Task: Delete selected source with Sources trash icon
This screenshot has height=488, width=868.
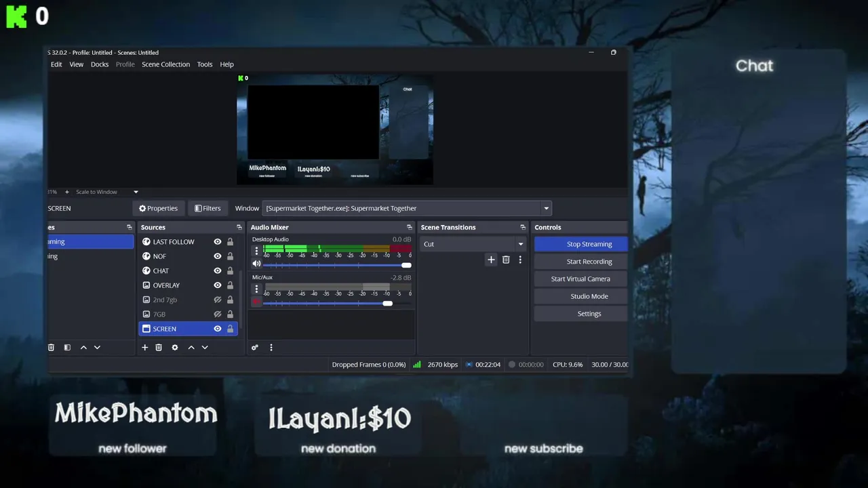Action: click(x=159, y=348)
